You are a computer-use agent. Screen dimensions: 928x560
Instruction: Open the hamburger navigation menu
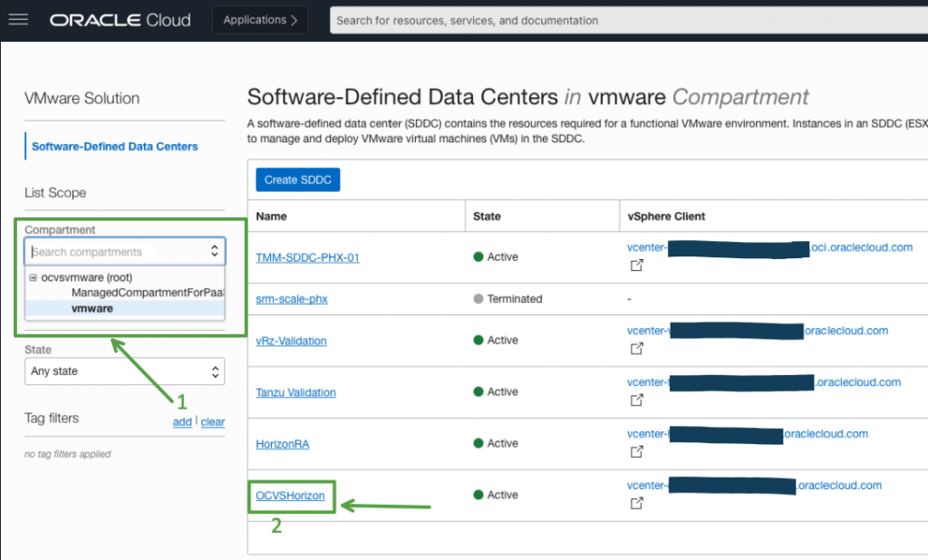(x=18, y=20)
